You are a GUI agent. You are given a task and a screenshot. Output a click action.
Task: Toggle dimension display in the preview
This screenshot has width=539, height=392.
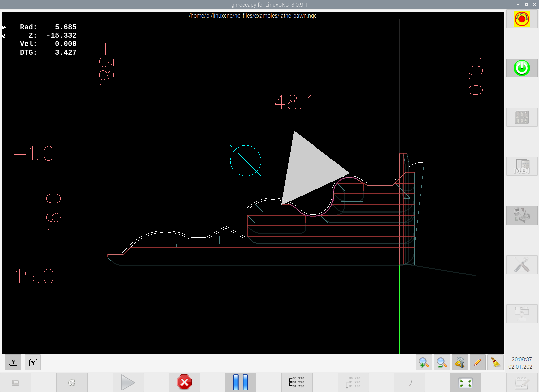coord(459,363)
